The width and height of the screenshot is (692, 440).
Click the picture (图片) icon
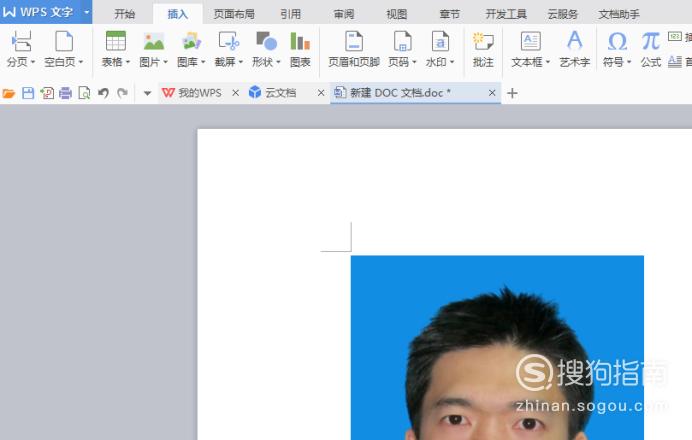click(x=154, y=41)
